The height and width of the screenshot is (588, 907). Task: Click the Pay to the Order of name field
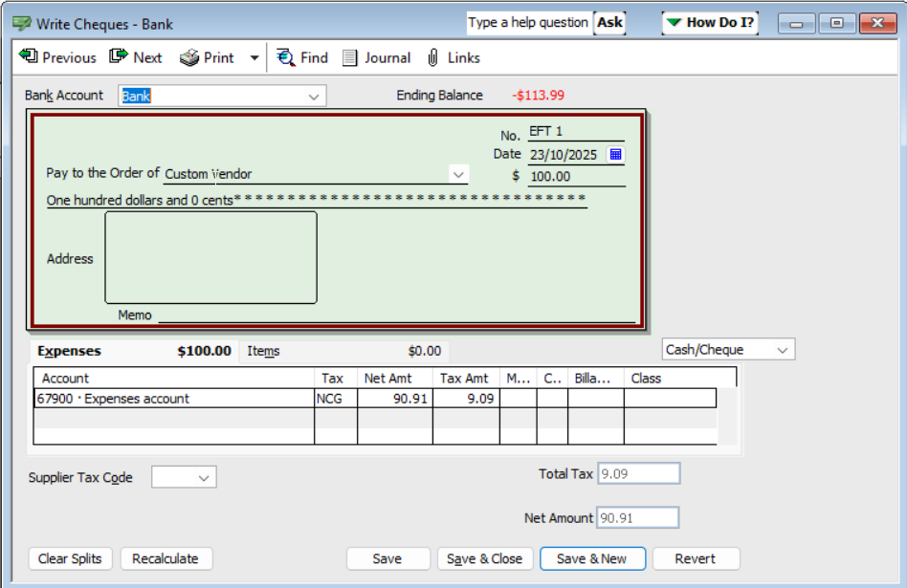(x=306, y=174)
